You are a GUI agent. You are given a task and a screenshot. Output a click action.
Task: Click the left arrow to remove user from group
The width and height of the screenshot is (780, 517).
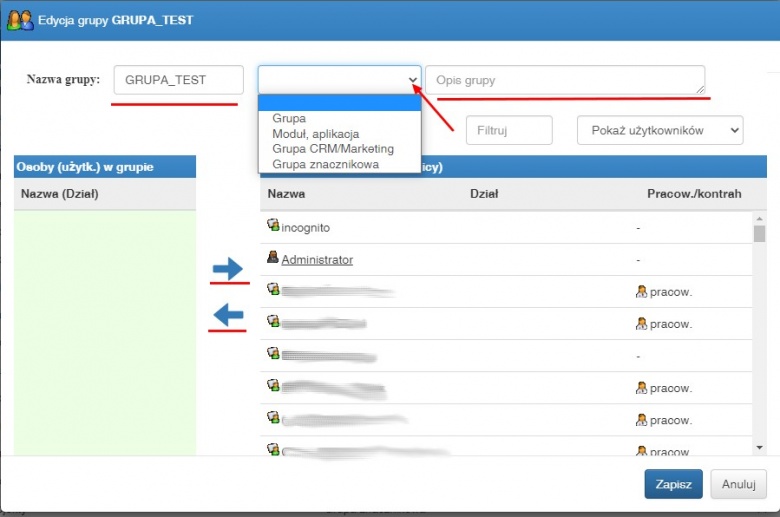tap(228, 315)
